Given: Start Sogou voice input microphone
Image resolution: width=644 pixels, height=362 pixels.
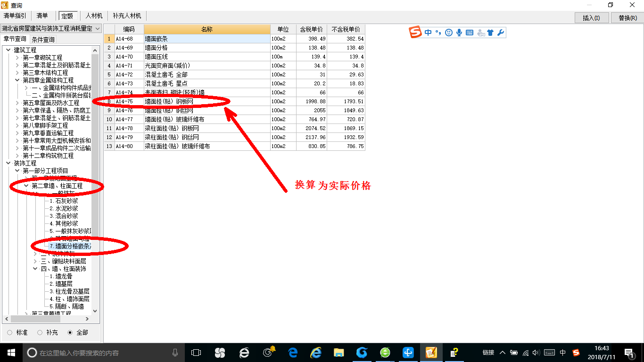Looking at the screenshot, I should coord(459,33).
